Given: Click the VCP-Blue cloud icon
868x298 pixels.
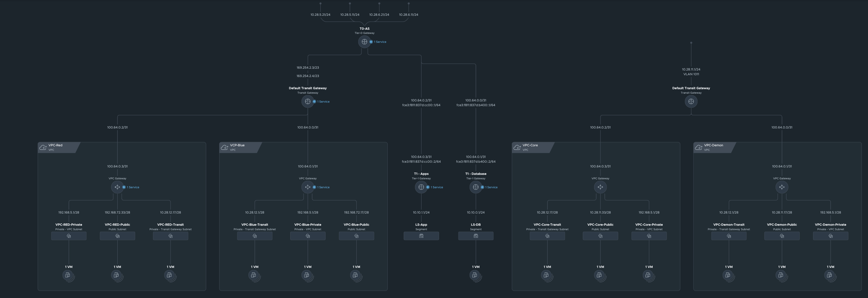Looking at the screenshot, I should click(224, 147).
